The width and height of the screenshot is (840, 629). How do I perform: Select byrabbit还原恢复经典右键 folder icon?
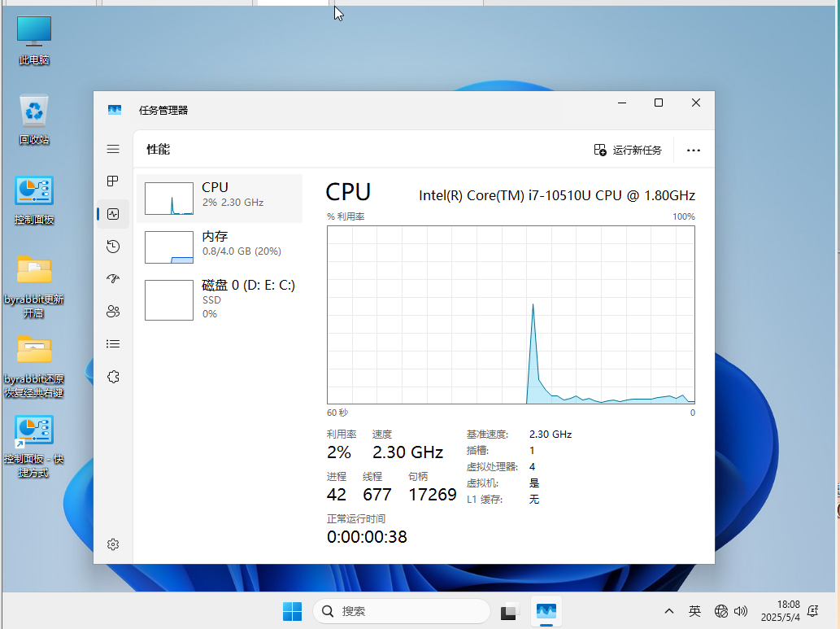point(34,366)
